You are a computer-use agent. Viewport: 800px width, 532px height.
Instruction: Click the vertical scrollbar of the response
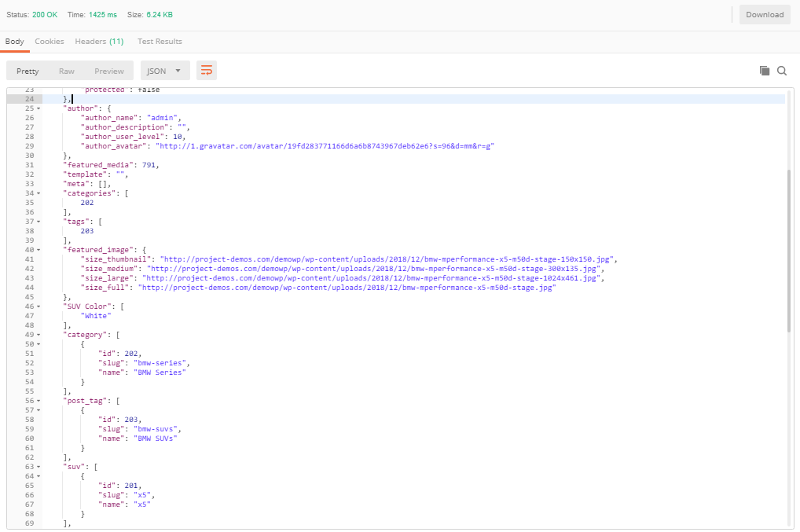tap(789, 250)
